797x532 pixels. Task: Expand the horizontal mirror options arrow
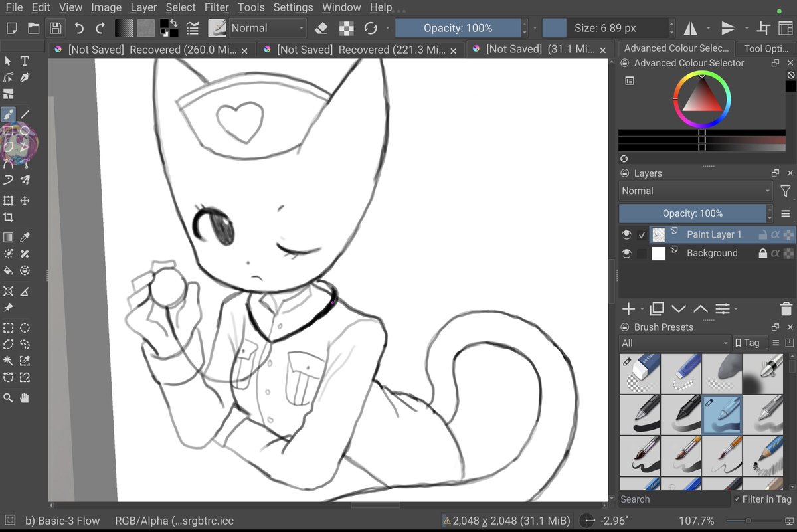[x=708, y=28]
